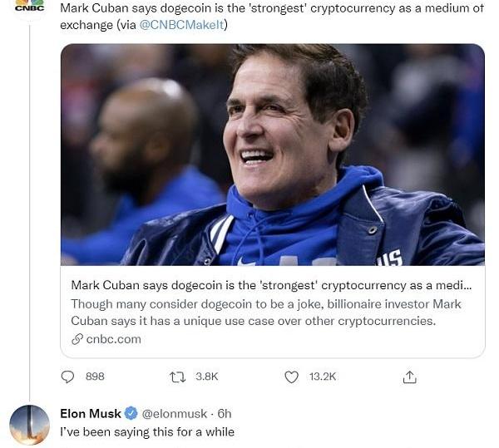The height and width of the screenshot is (448, 499).
Task: Open the share icon menu
Action: pos(409,377)
